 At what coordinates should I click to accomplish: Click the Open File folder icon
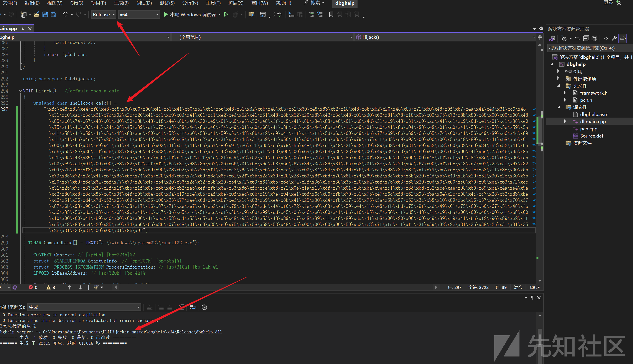coord(37,15)
